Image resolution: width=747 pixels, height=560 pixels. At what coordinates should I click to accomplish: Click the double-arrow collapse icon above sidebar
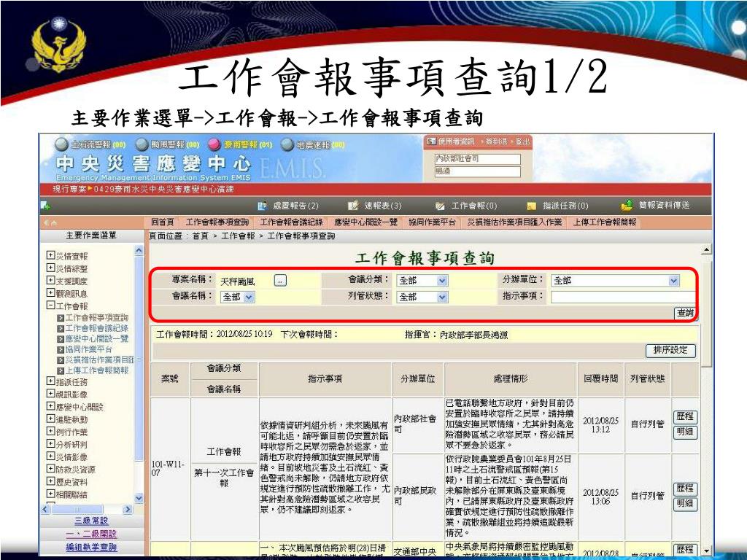(50, 222)
